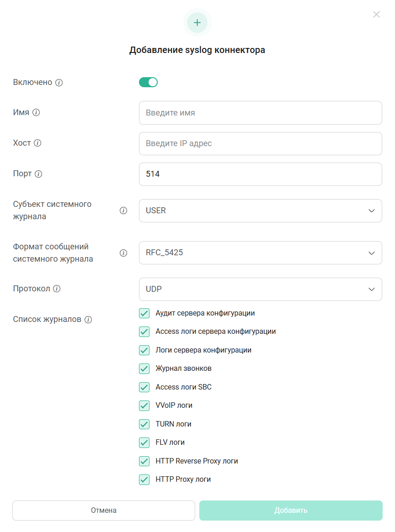Open the hint icon beside Имя field
The image size is (395, 532).
pyautogui.click(x=36, y=113)
